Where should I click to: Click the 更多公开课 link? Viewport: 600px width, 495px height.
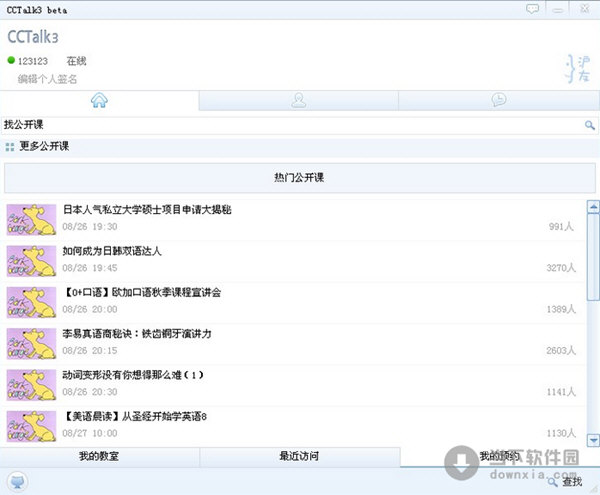tap(44, 146)
